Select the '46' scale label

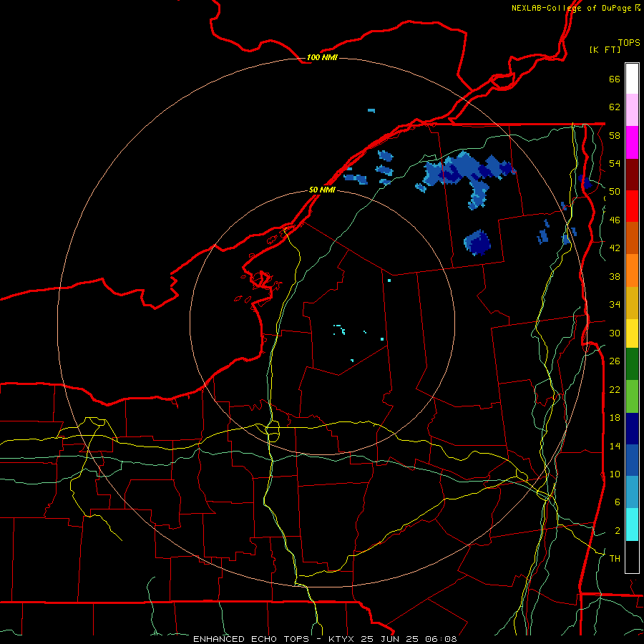click(615, 220)
